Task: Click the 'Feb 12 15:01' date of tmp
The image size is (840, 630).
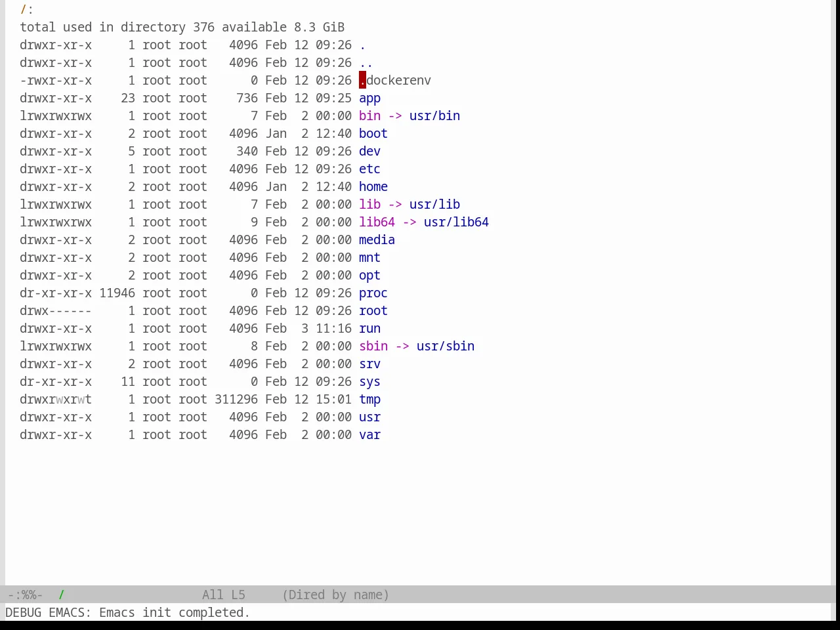Action: point(308,400)
